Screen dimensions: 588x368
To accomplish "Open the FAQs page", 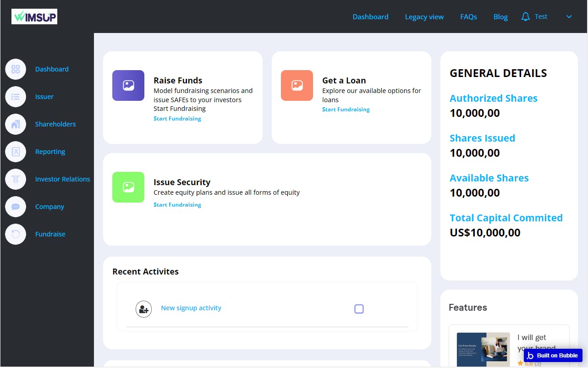I will (468, 16).
